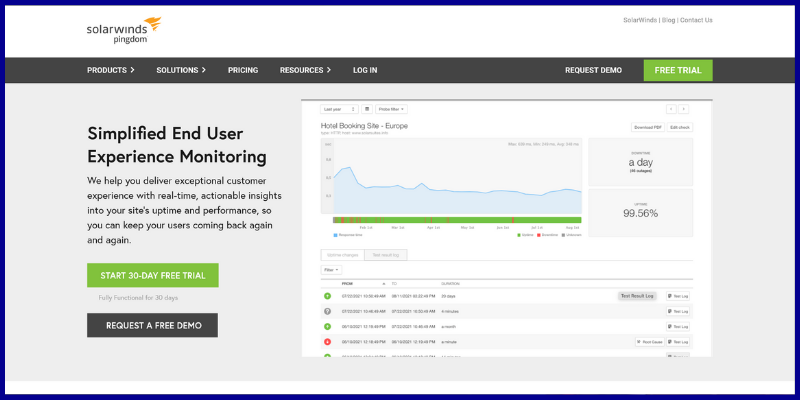
Task: Click Request Demo in navigation bar
Action: click(593, 70)
